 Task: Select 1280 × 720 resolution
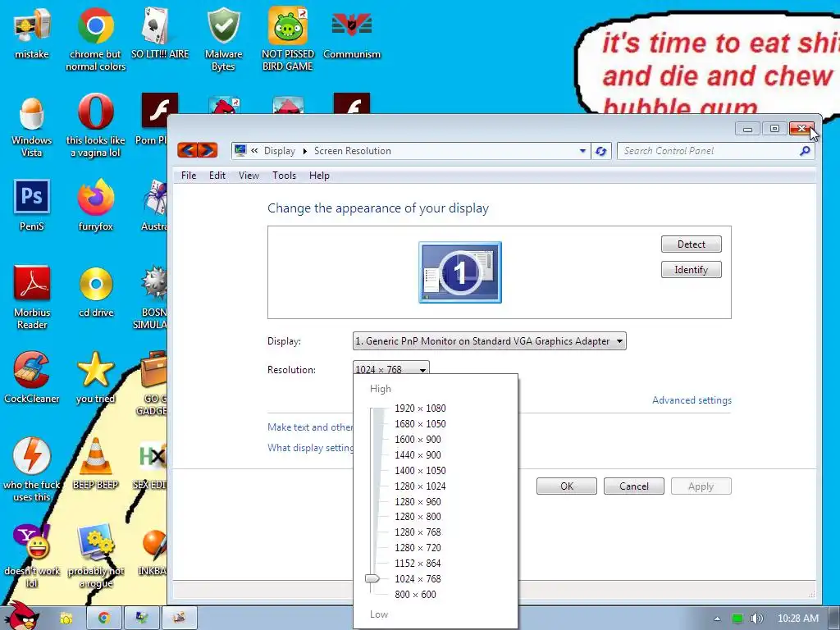(x=418, y=547)
